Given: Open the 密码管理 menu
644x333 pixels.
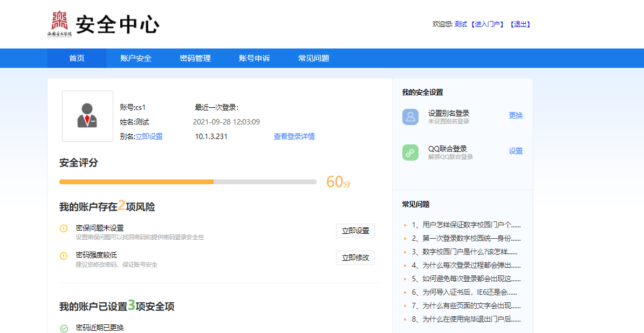Looking at the screenshot, I should click(x=195, y=58).
